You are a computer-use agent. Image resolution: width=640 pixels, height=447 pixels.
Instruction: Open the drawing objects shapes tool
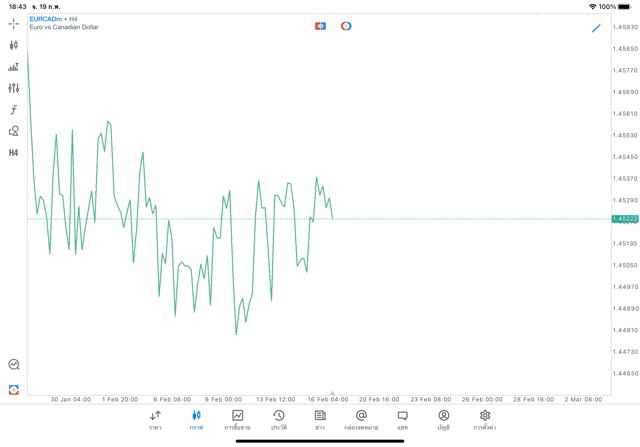(13, 131)
